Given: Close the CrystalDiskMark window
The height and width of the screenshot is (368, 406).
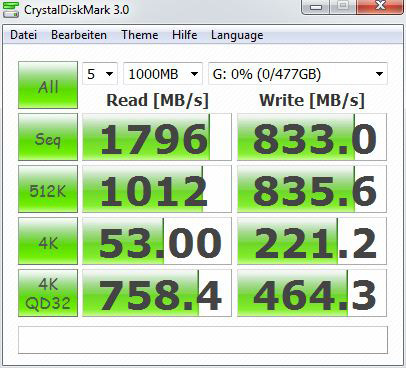Looking at the screenshot, I should (x=380, y=7).
